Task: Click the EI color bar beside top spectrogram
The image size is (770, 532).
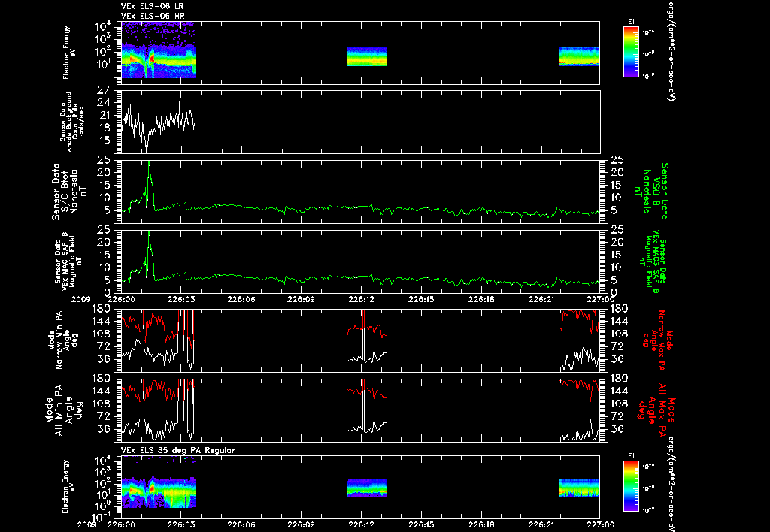Action: (631, 52)
